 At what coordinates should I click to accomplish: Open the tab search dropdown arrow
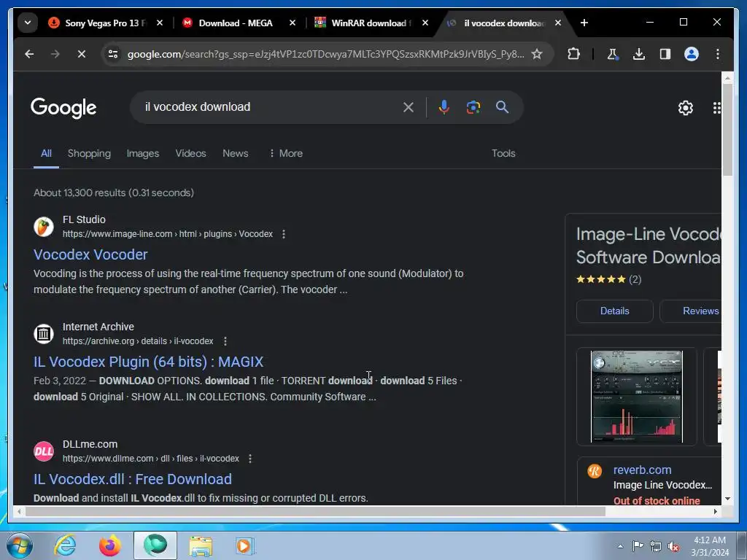click(x=28, y=23)
